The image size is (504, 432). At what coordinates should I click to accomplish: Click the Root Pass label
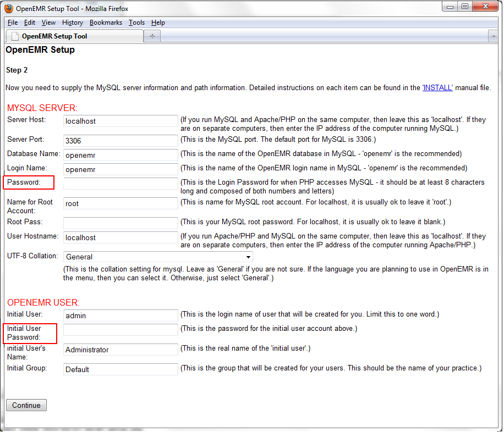[x=25, y=221]
